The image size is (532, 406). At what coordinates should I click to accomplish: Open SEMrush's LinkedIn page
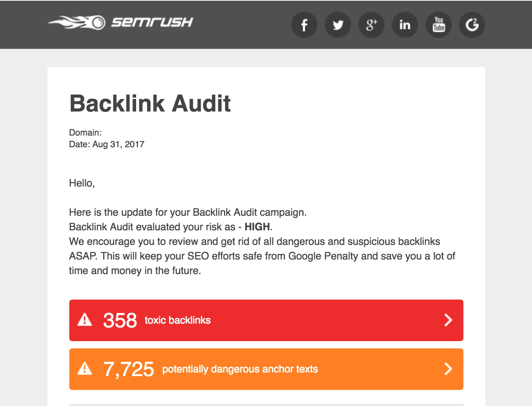click(405, 24)
